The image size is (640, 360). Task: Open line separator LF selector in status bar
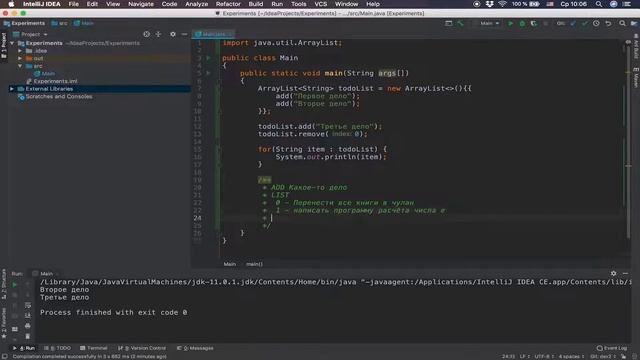(x=524, y=356)
